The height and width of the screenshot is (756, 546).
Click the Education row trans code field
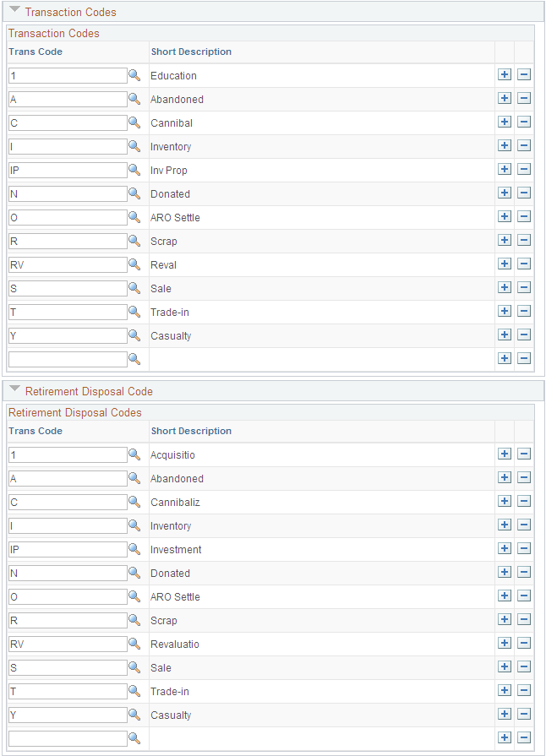pos(68,76)
